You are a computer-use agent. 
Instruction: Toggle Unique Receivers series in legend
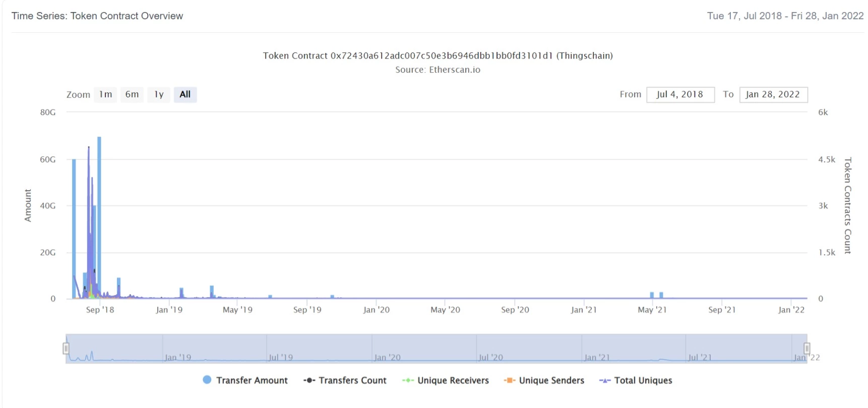pyautogui.click(x=446, y=380)
